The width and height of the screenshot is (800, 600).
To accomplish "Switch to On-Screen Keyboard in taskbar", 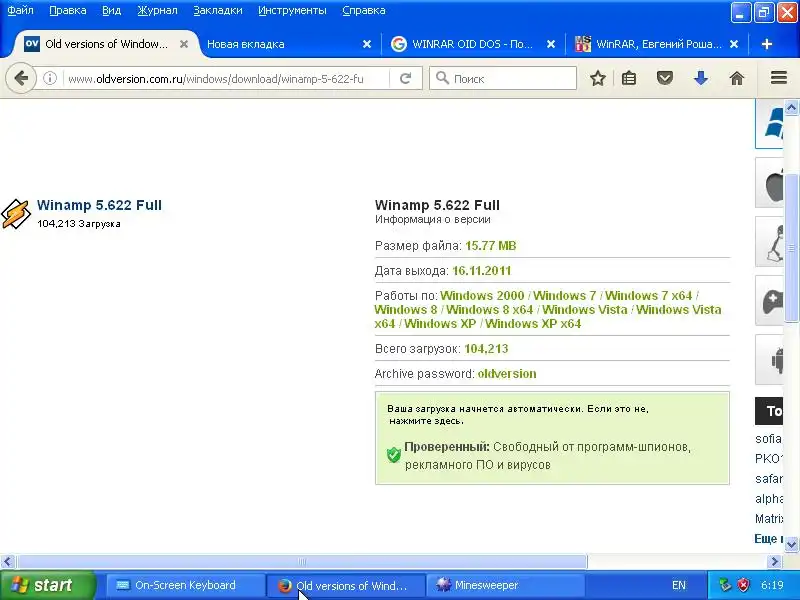I will click(185, 585).
